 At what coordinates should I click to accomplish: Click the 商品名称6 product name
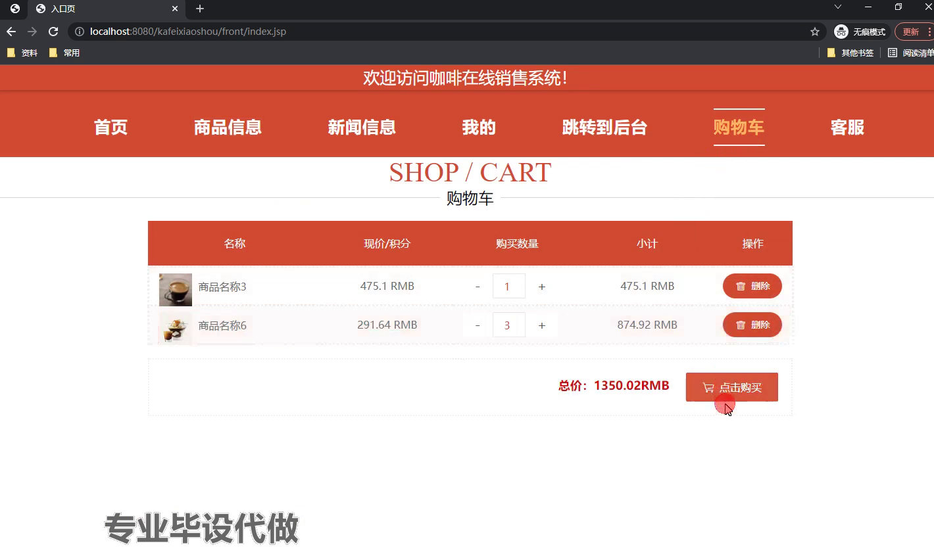point(222,325)
